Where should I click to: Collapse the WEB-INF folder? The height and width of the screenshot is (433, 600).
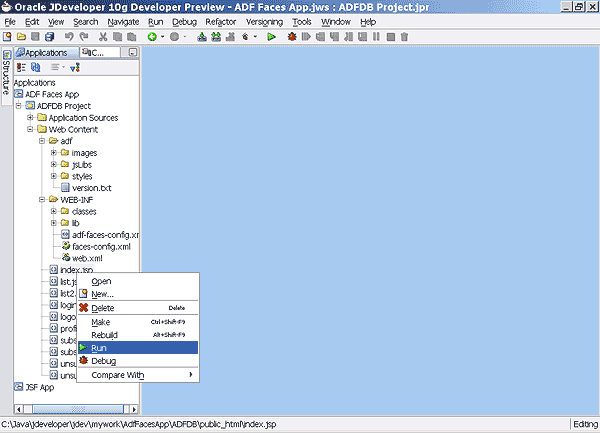pyautogui.click(x=42, y=200)
